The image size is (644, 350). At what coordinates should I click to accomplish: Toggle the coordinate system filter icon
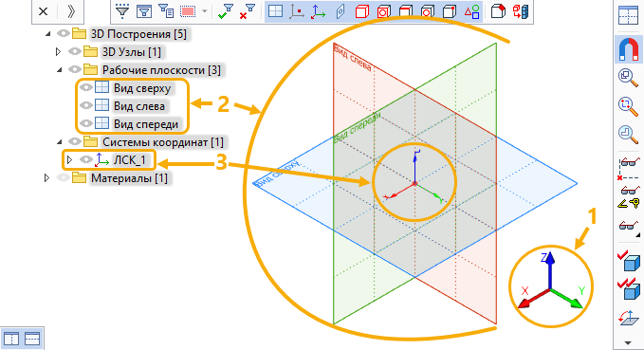coord(319,11)
